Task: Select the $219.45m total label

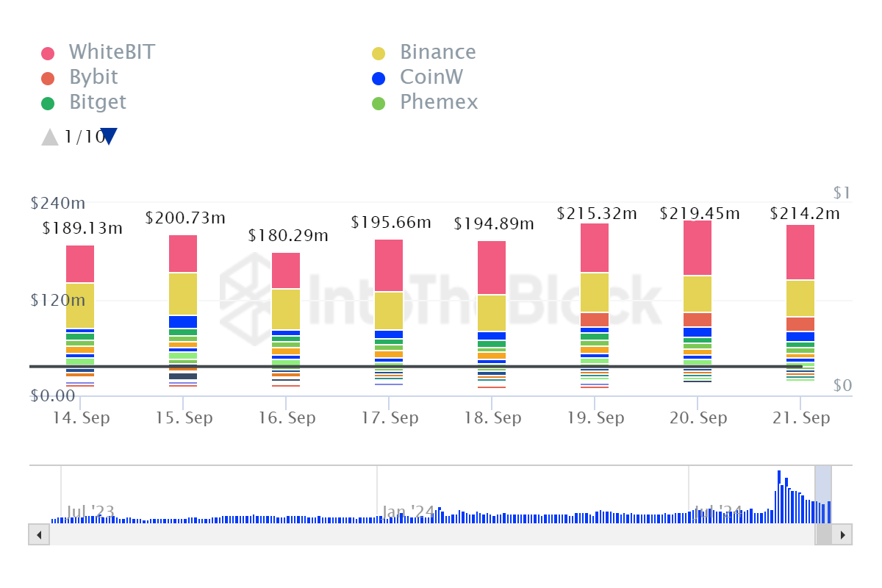Action: pos(700,213)
